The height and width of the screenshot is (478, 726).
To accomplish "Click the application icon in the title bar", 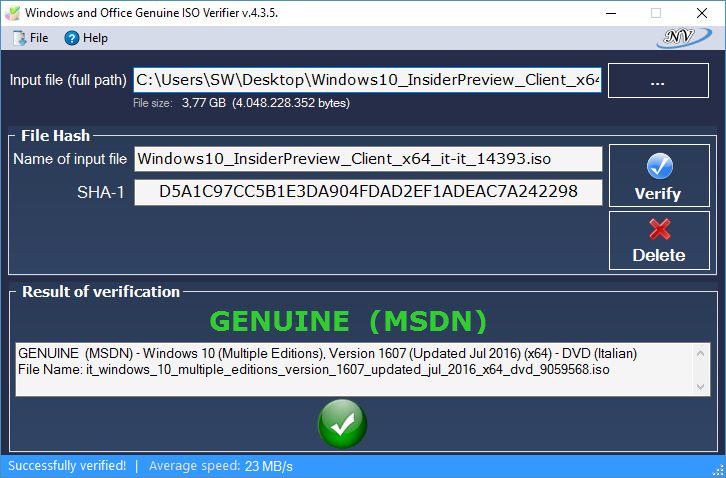I will 11,13.
